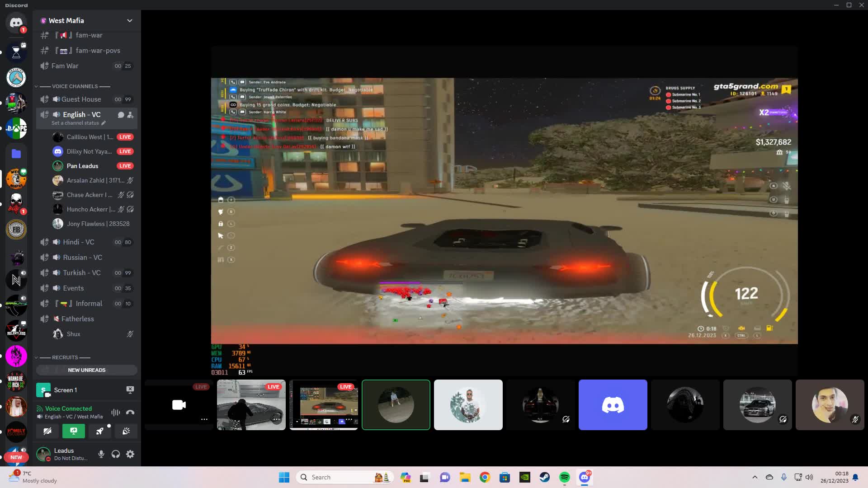868x488 pixels.
Task: Start an activity with rocket icon
Action: click(100, 432)
